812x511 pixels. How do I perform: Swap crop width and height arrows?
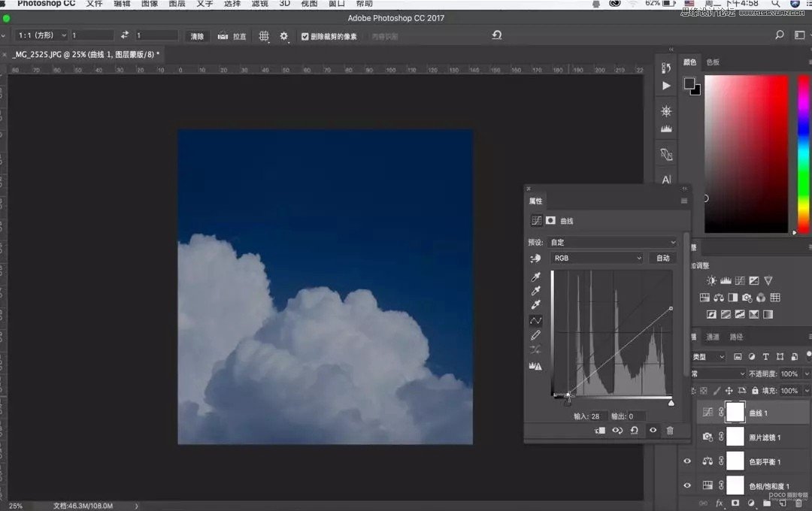124,35
